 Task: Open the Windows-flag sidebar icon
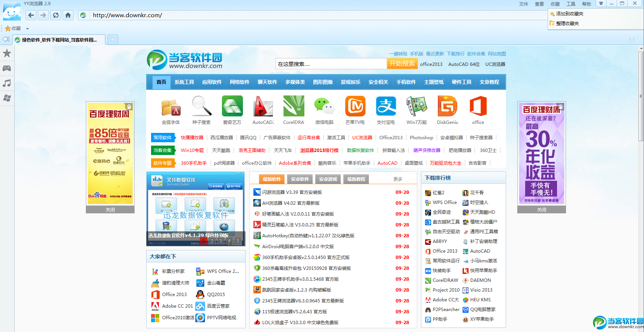7,98
